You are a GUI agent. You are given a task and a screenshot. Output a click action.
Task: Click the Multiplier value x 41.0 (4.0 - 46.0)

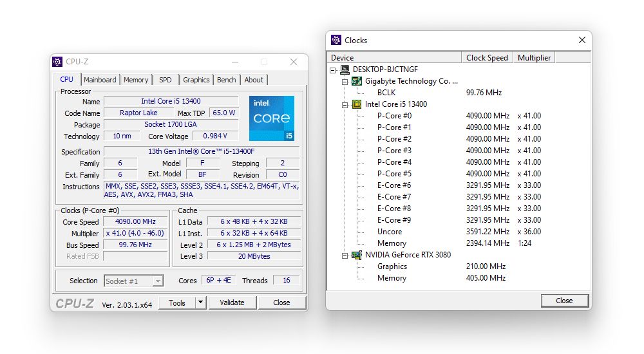click(135, 233)
